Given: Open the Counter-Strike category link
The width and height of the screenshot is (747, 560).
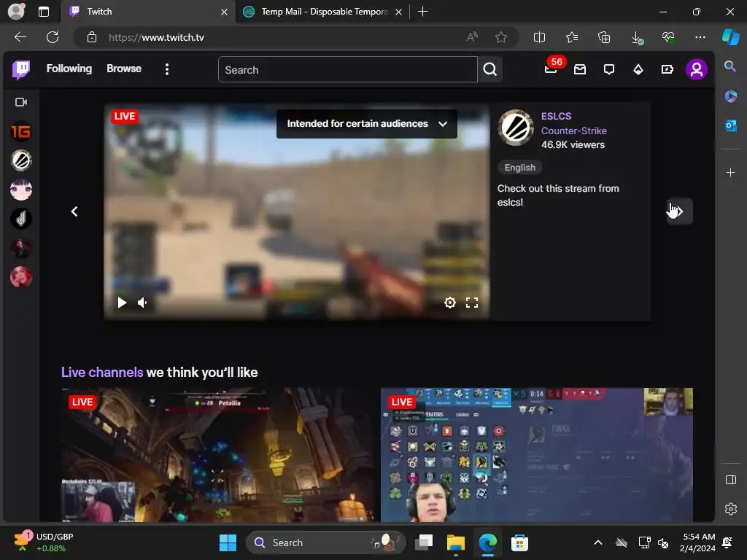Looking at the screenshot, I should click(573, 131).
